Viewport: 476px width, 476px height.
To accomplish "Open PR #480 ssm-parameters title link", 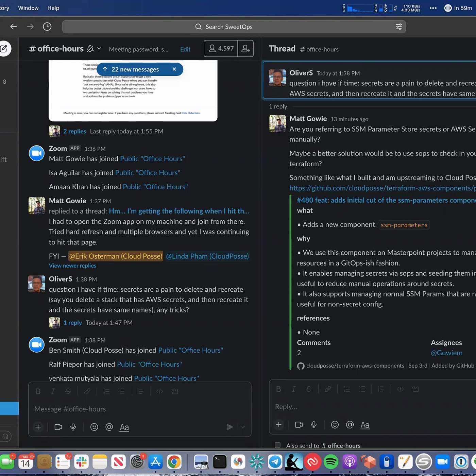I will pos(386,200).
